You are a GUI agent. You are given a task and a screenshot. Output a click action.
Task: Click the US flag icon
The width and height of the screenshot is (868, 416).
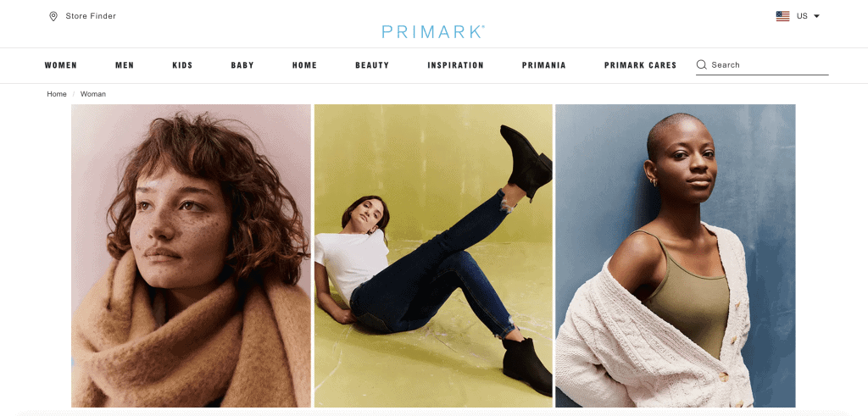coord(782,16)
